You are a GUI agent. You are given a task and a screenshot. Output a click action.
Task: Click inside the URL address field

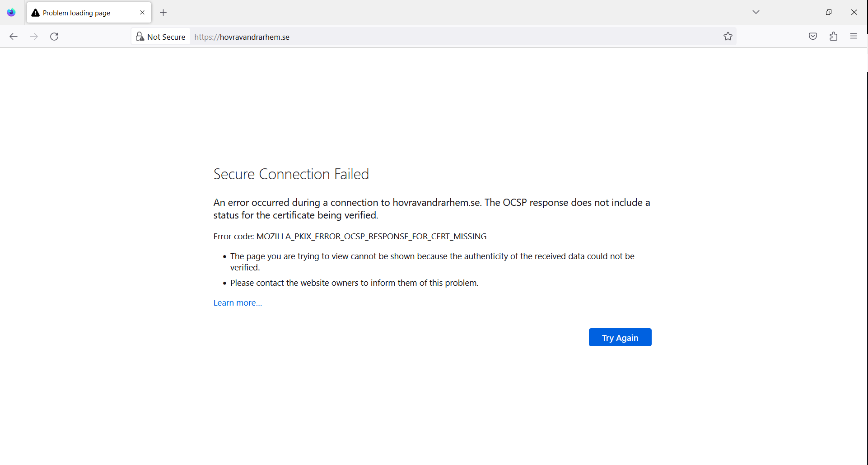click(406, 37)
